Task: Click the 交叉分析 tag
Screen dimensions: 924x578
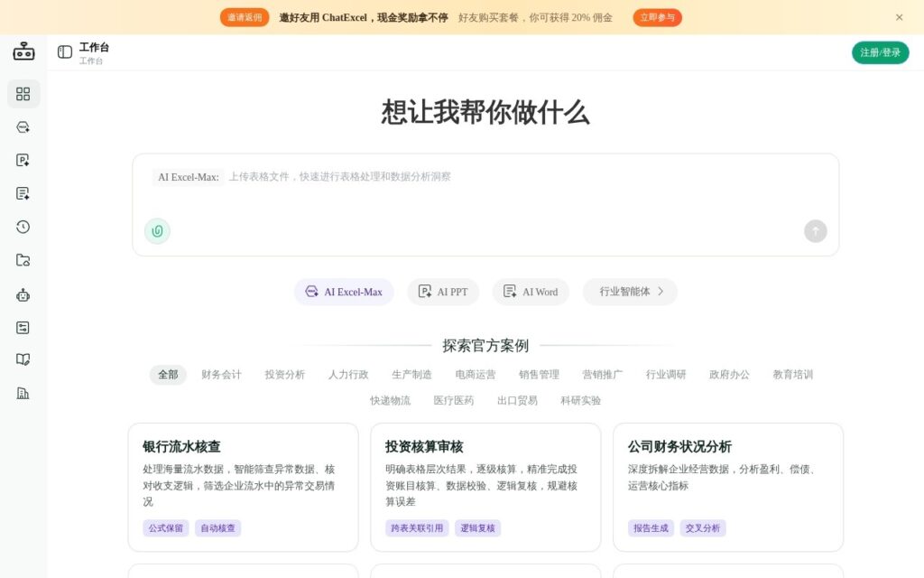Action: (703, 527)
